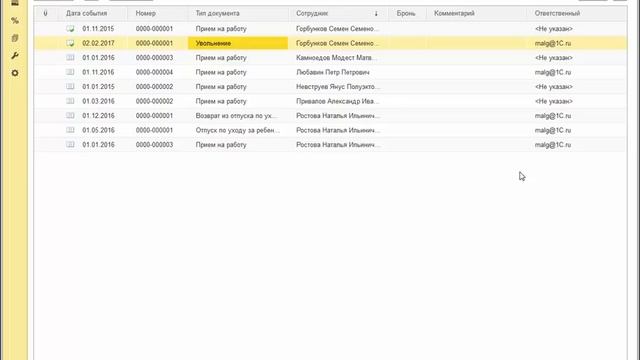Select malg@1C.ru in the Любавин row
The height and width of the screenshot is (360, 640).
tap(553, 72)
